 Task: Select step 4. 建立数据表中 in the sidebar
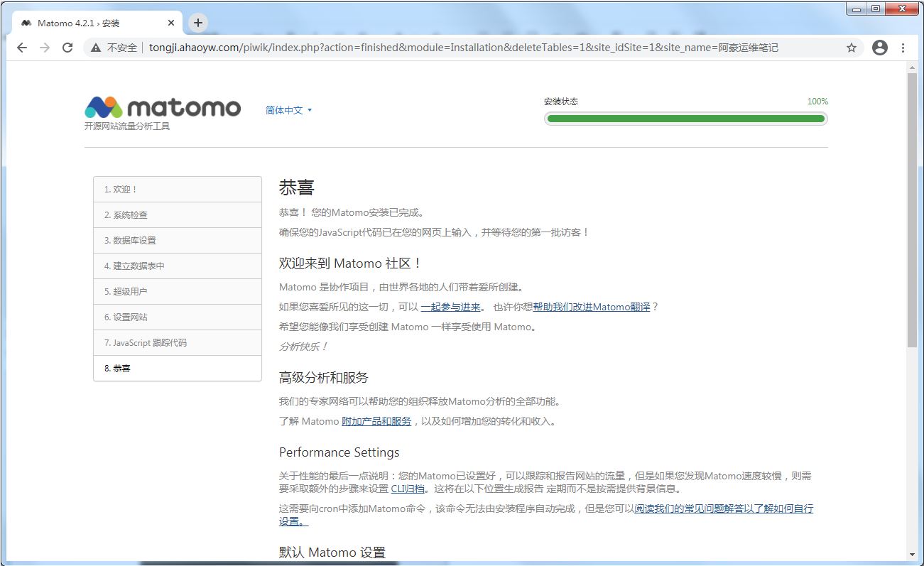(x=178, y=266)
